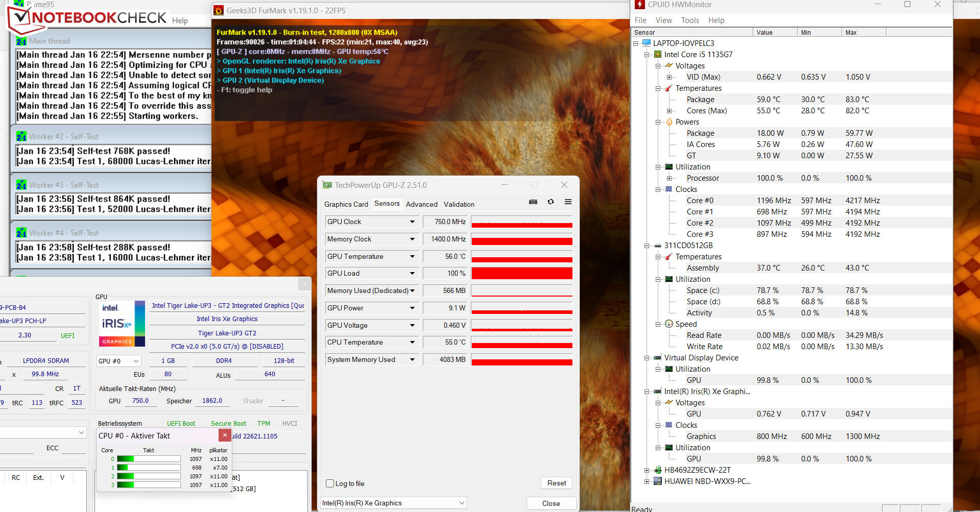Expand the Cores (Max) row
980x512 pixels.
(x=669, y=111)
